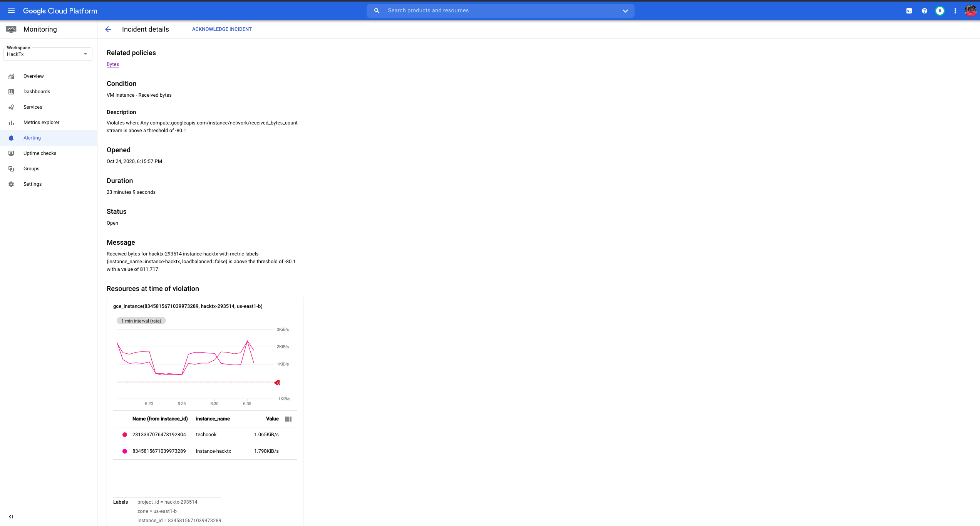The image size is (980, 526).
Task: Open the Bytes related policy link
Action: [113, 64]
